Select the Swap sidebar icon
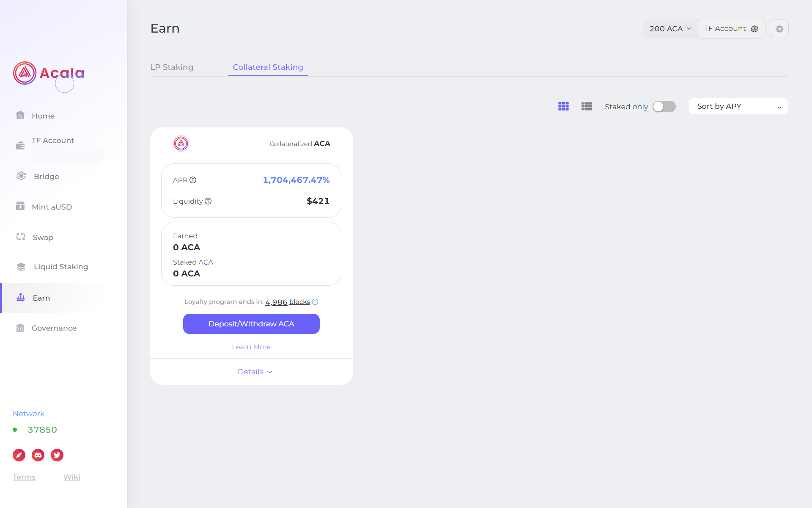The height and width of the screenshot is (508, 812). point(20,237)
